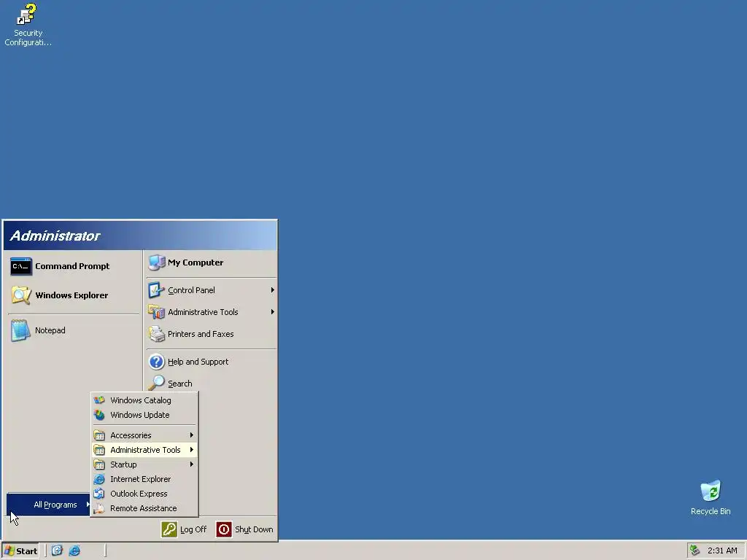
Task: Click the first Quick Launch icon beside Start
Action: tap(57, 551)
